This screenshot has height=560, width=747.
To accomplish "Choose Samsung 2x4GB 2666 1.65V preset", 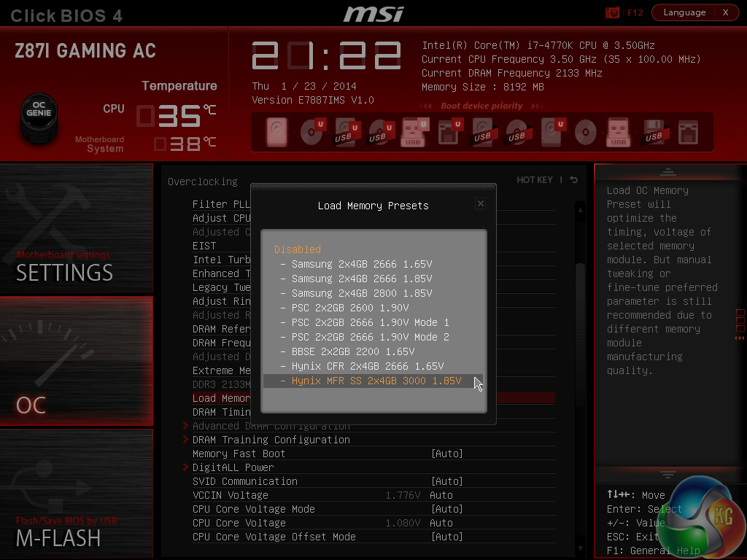I will tap(362, 264).
